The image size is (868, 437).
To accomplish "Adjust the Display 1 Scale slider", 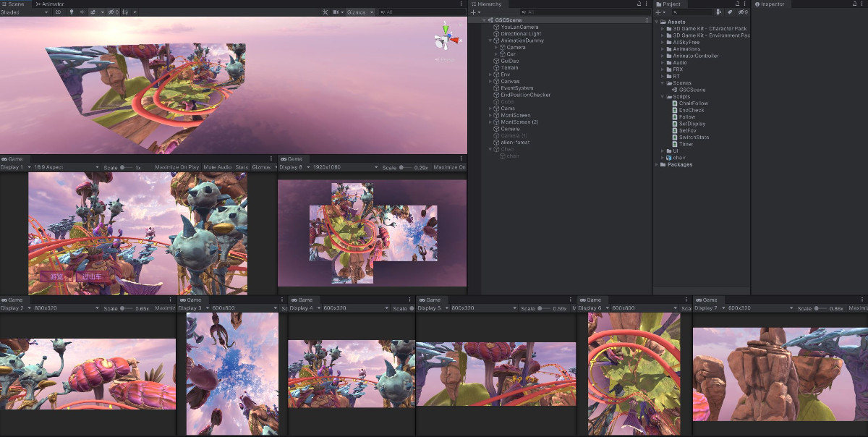I will 123,167.
